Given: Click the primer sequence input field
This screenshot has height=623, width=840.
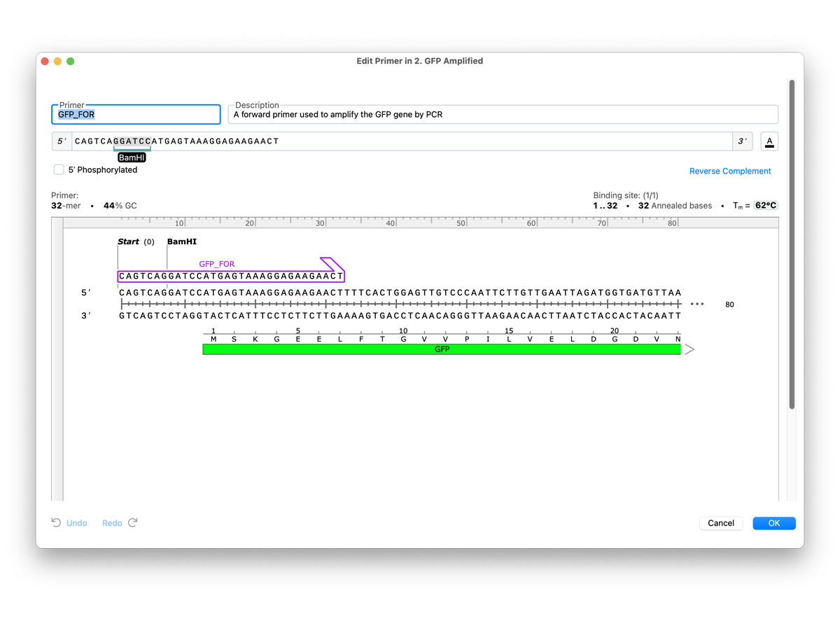Looking at the screenshot, I should [402, 141].
